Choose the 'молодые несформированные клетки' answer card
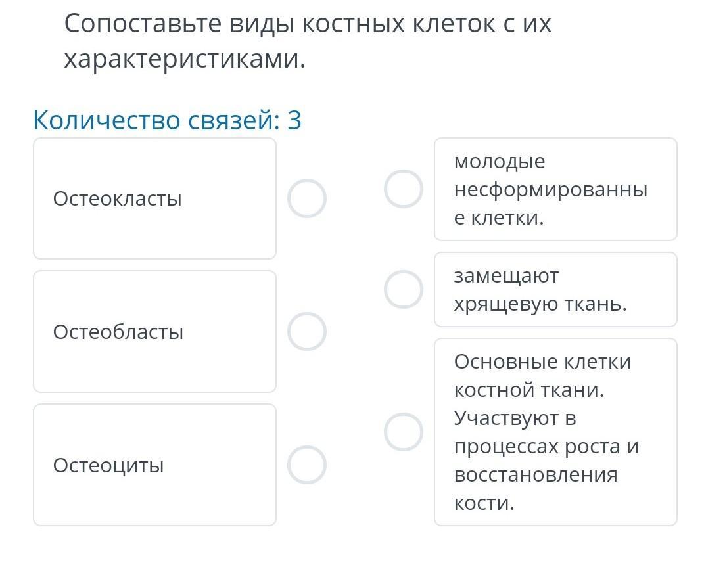Viewport: 704px width, 588px height. (x=556, y=189)
